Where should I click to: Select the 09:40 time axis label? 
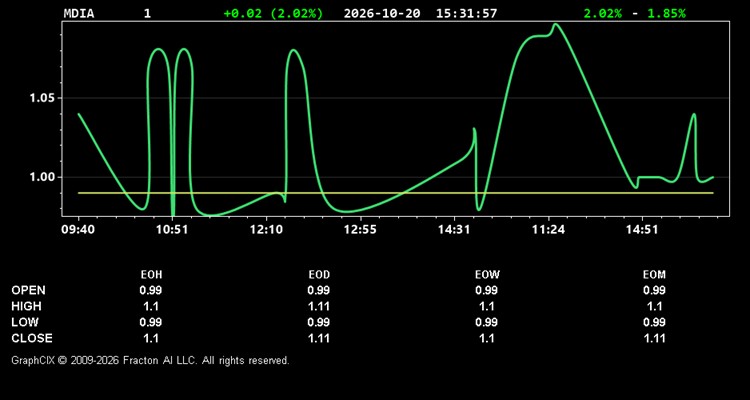coord(78,230)
